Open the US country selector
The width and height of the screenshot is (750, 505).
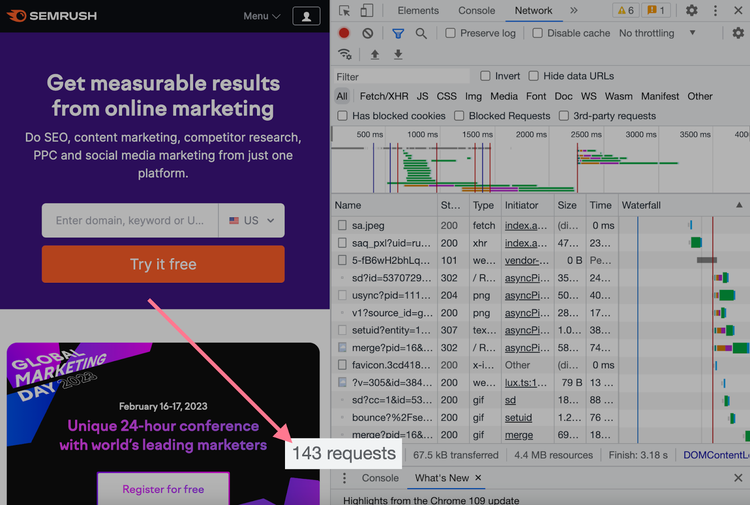click(252, 220)
